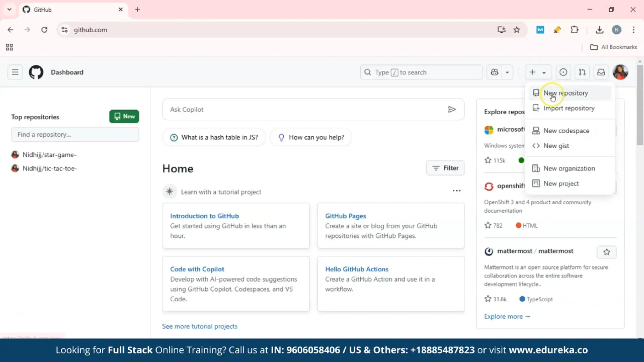The width and height of the screenshot is (644, 362).
Task: Click the 31.6k stars count
Action: coord(496,299)
